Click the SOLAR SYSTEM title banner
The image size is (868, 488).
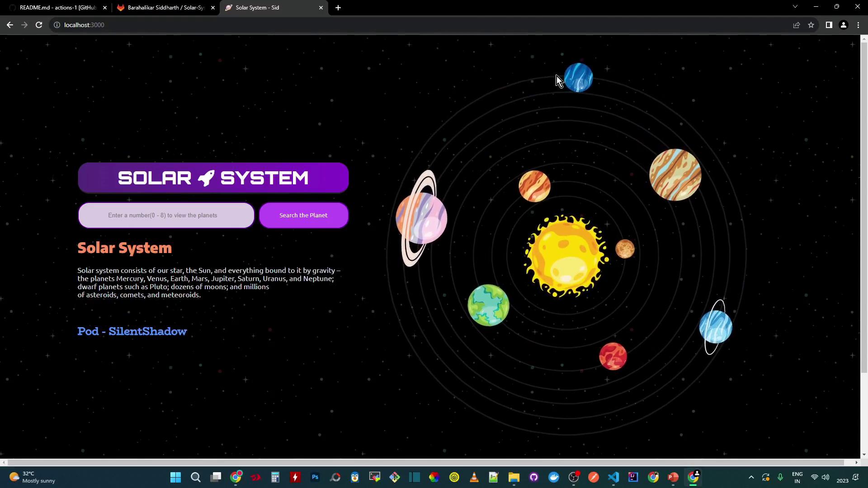pyautogui.click(x=213, y=178)
